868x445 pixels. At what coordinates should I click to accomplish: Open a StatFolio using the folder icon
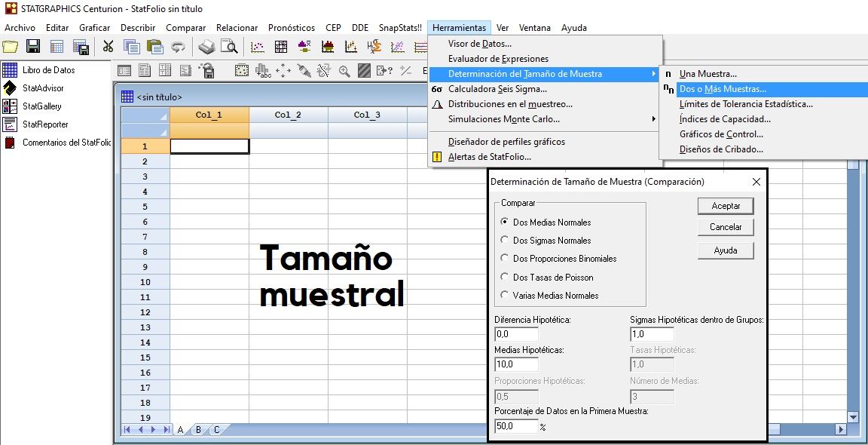(x=10, y=45)
